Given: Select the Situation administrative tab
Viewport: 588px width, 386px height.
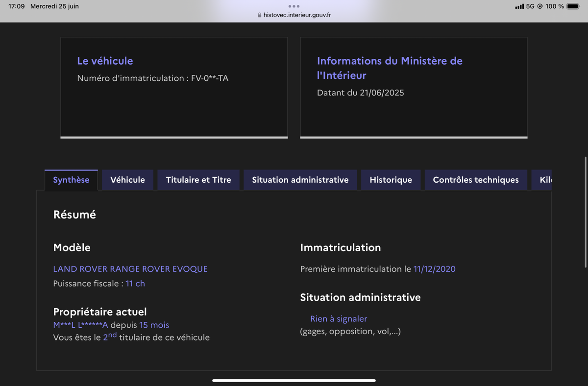Looking at the screenshot, I should pyautogui.click(x=300, y=180).
